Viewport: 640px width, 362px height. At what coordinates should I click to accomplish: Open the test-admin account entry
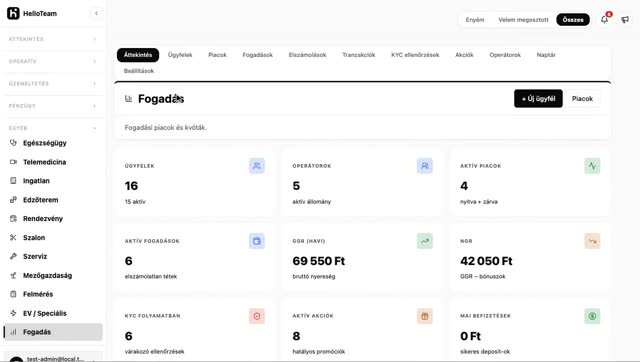pyautogui.click(x=53, y=358)
